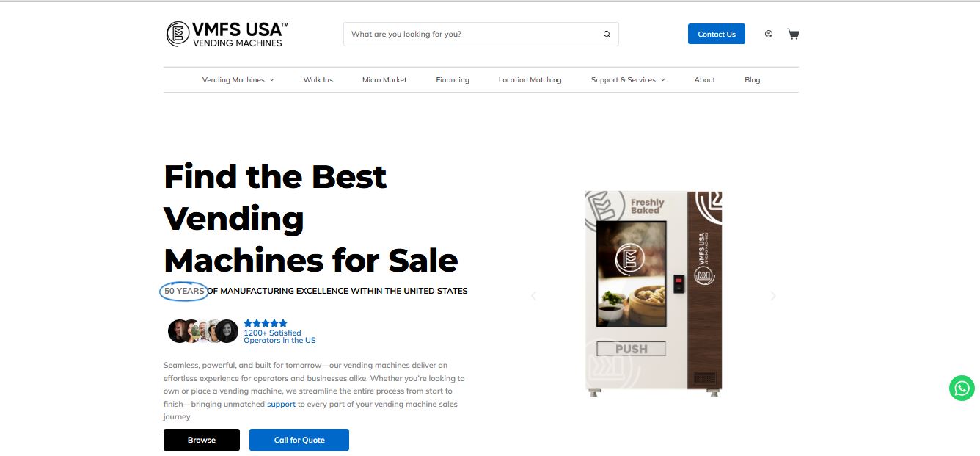Open the Walk Ins menu item
This screenshot has height=456, width=980.
pyautogui.click(x=318, y=80)
